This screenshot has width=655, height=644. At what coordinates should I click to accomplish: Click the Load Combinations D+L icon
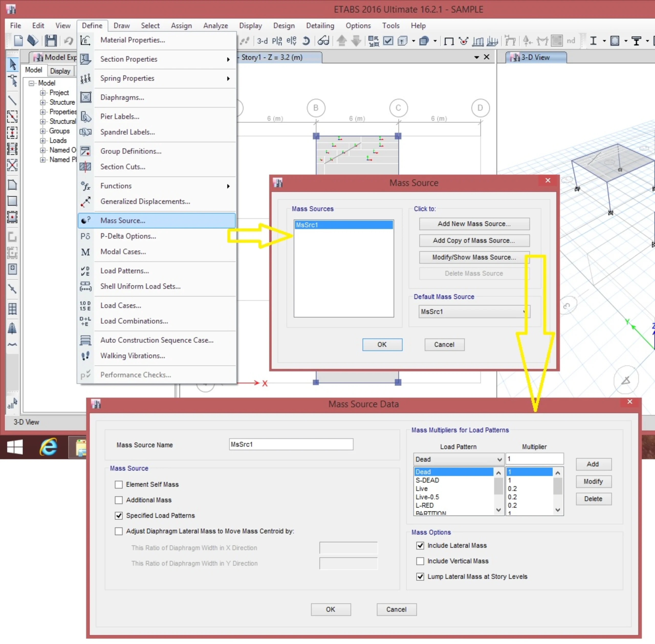click(x=86, y=321)
